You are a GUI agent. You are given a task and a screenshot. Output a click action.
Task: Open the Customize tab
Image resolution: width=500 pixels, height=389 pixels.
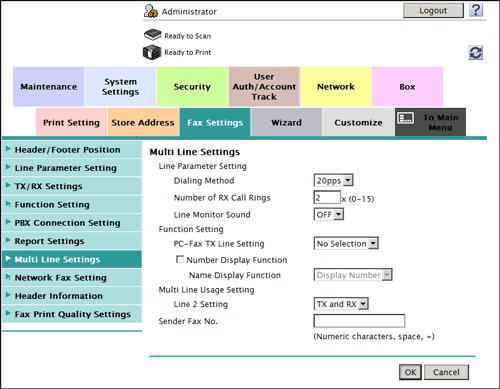tap(358, 122)
